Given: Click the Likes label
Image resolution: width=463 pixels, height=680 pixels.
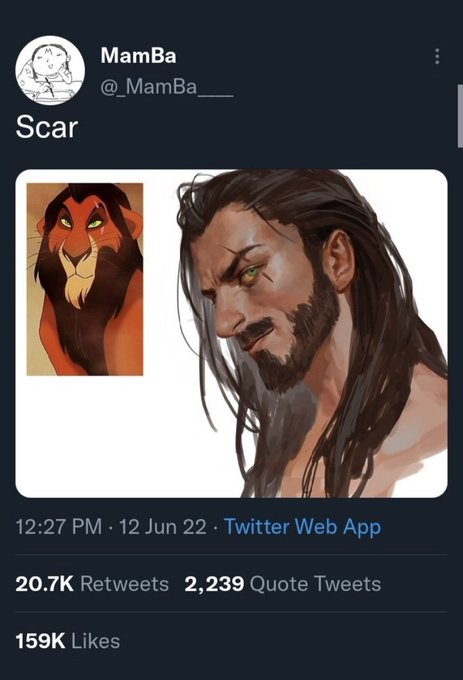Looking at the screenshot, I should pos(95,641).
